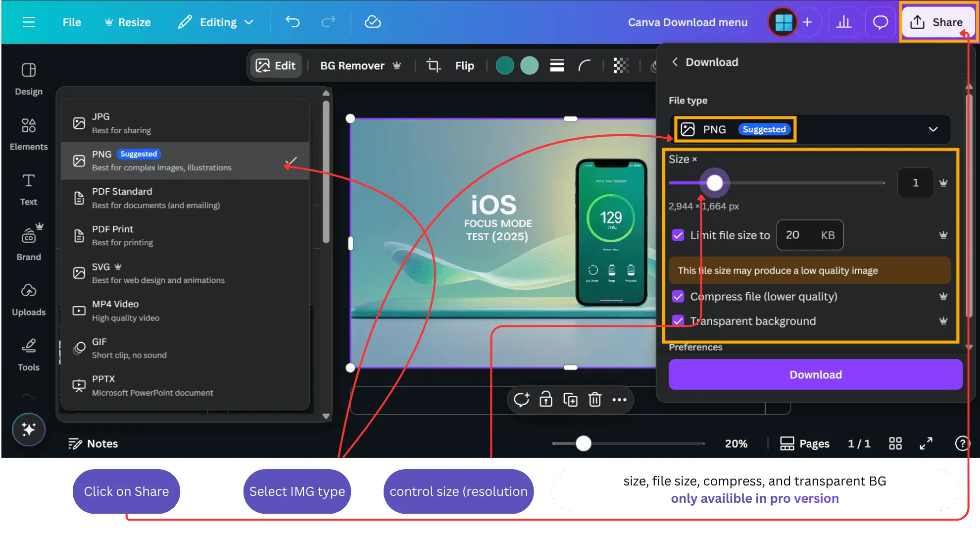Screen dimensions: 980x535
Task: Open the Elements side panel
Action: [x=29, y=134]
